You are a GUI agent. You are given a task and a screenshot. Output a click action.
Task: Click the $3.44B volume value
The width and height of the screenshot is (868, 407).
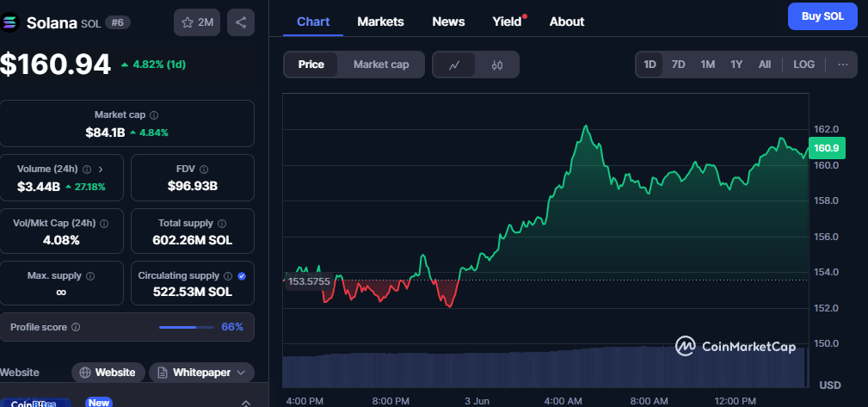pos(38,187)
